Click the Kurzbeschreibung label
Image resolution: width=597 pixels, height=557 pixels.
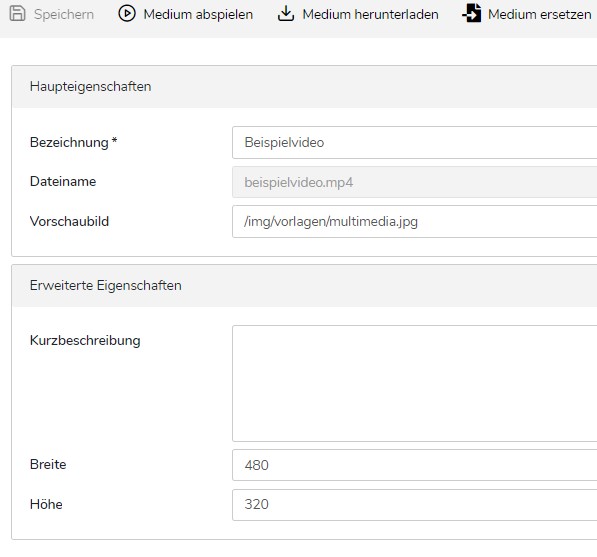click(x=85, y=340)
